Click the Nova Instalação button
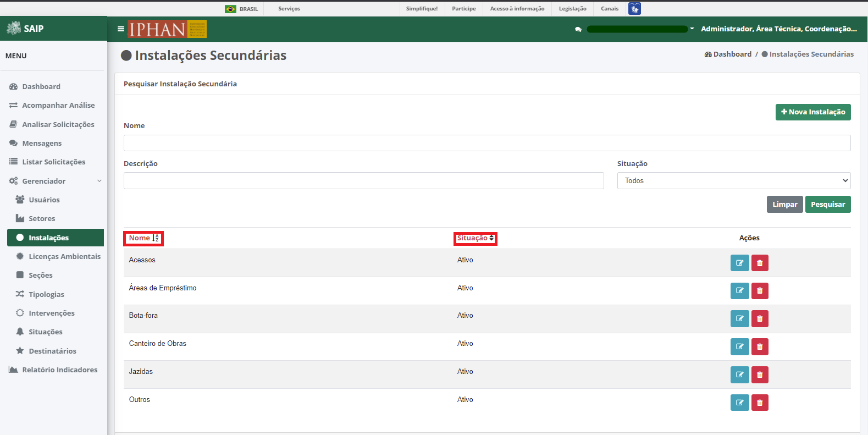Image resolution: width=868 pixels, height=435 pixels. (x=813, y=112)
